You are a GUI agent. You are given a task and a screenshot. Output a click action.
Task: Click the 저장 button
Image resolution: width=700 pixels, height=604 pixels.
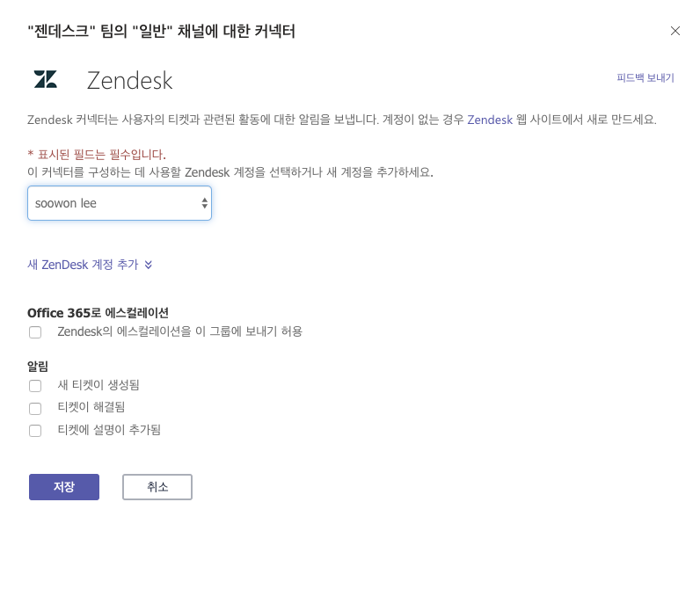pos(64,487)
